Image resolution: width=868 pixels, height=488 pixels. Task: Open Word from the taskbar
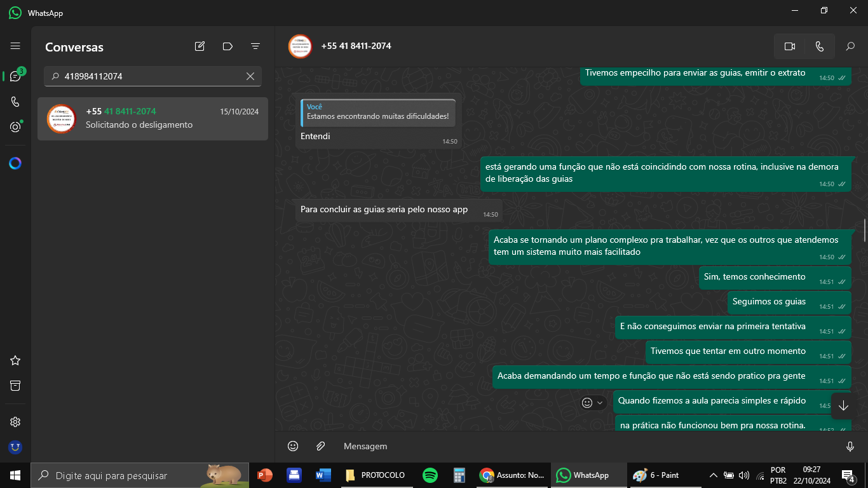323,475
